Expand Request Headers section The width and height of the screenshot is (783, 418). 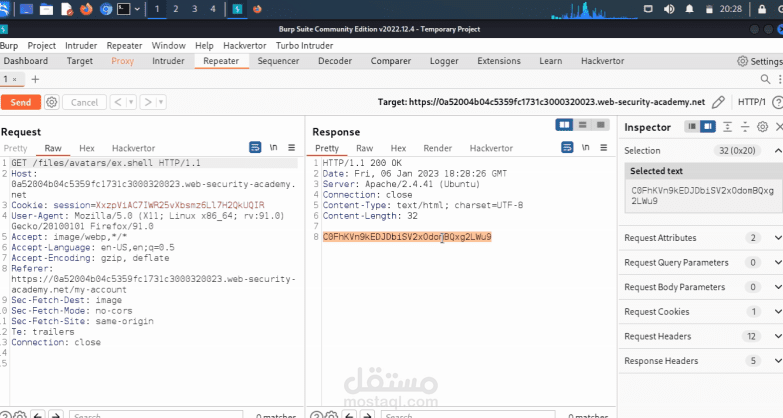[778, 336]
